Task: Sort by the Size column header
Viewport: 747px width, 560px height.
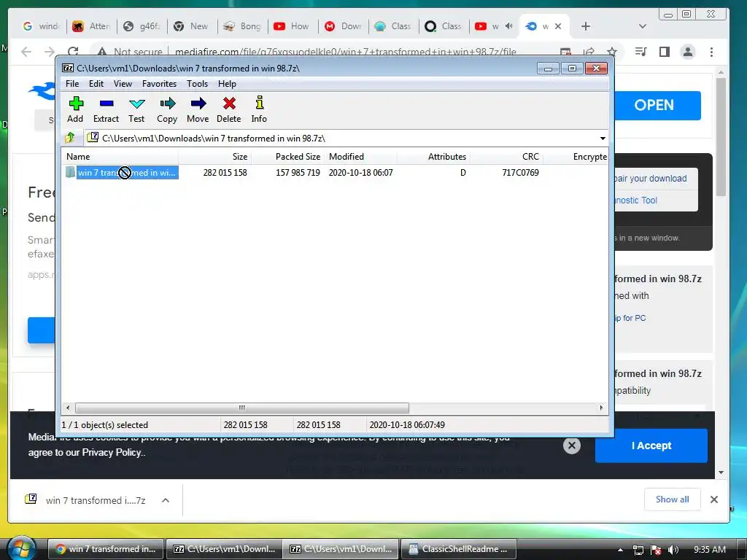Action: 215,157
